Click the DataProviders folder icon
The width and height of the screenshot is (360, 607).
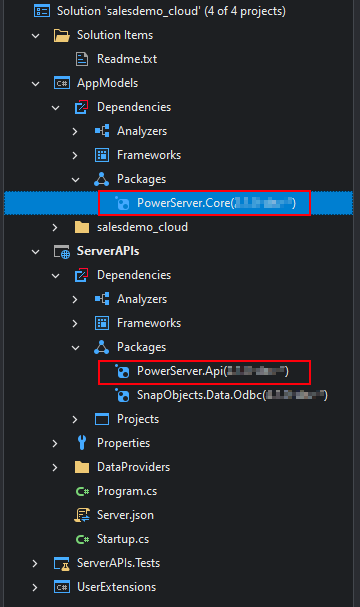[82, 467]
